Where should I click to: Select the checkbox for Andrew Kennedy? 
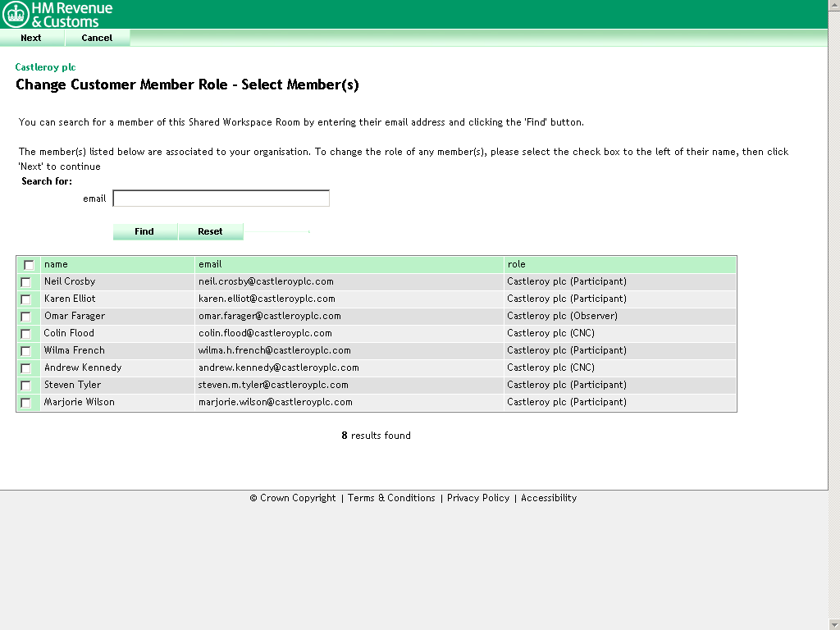click(x=25, y=367)
